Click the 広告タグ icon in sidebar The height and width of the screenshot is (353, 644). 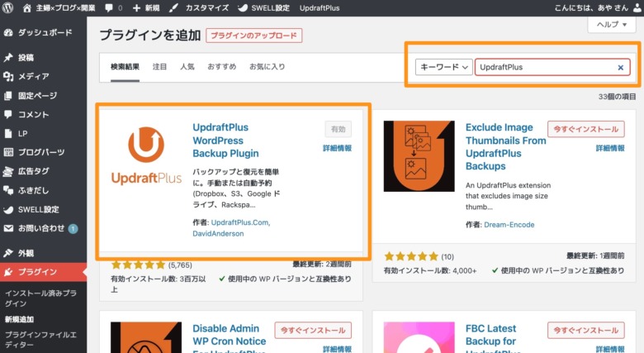click(8, 171)
